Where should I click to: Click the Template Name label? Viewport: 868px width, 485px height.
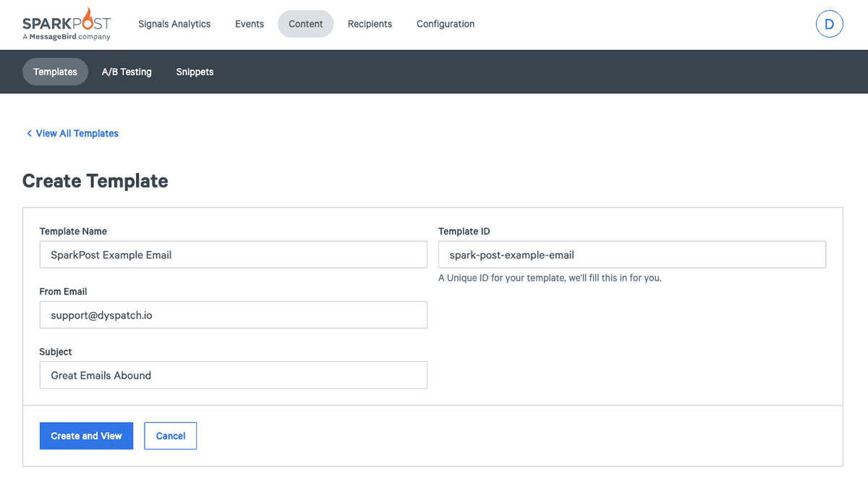[73, 232]
